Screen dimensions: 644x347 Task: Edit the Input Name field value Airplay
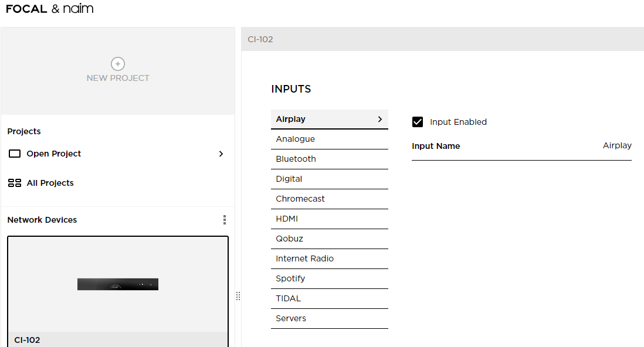tap(617, 145)
